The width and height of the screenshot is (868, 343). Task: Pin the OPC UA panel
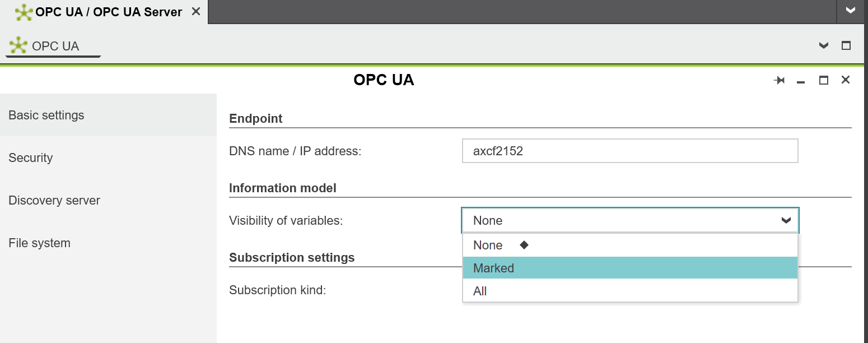tap(779, 80)
